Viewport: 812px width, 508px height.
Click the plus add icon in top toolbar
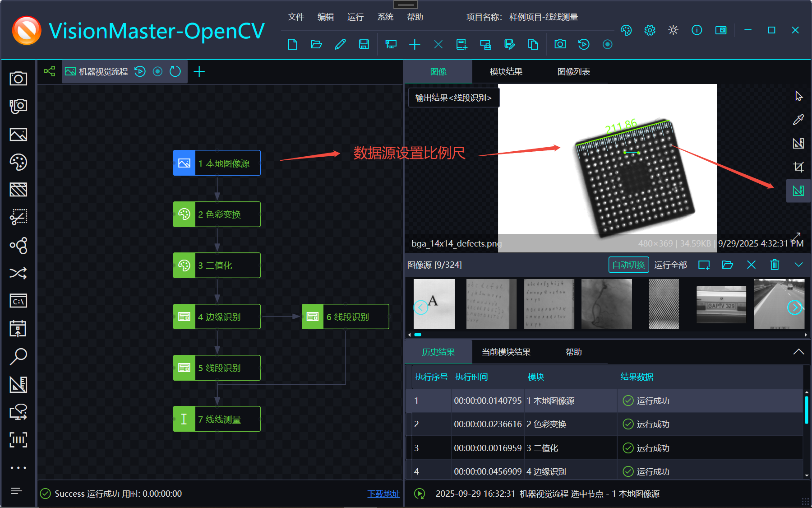coord(415,44)
